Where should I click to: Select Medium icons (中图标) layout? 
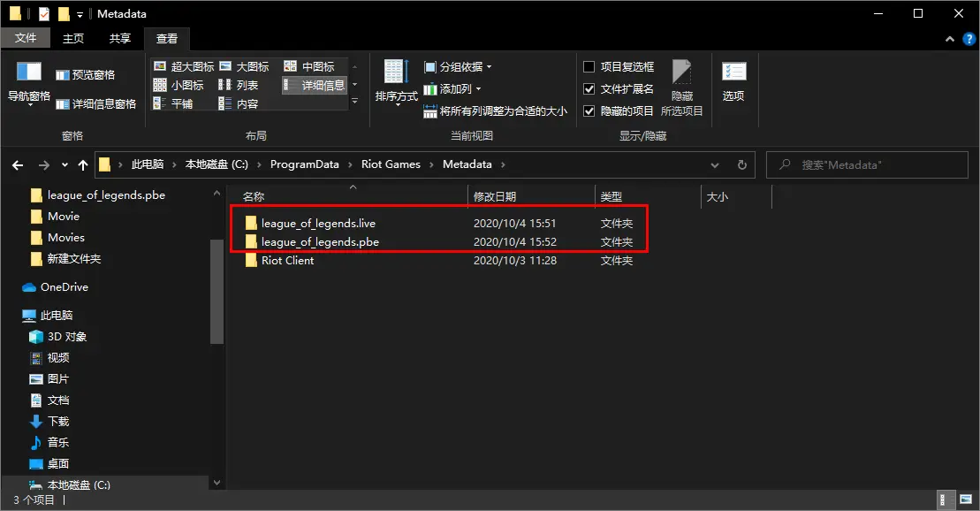(309, 66)
